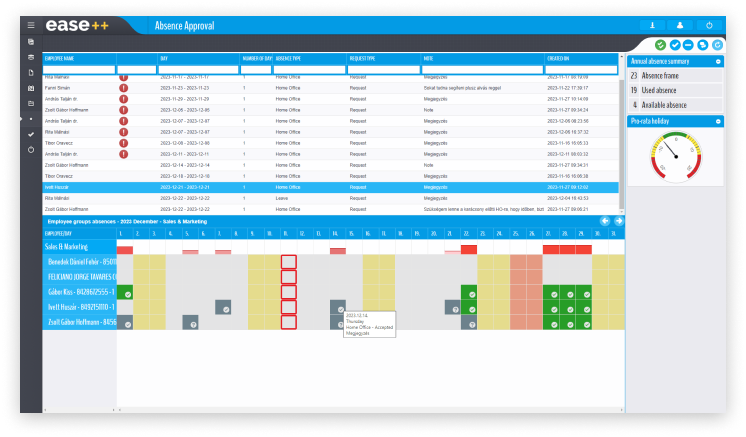Select Benedek Dániel Fehér in calendar
The height and width of the screenshot is (437, 746).
79,262
